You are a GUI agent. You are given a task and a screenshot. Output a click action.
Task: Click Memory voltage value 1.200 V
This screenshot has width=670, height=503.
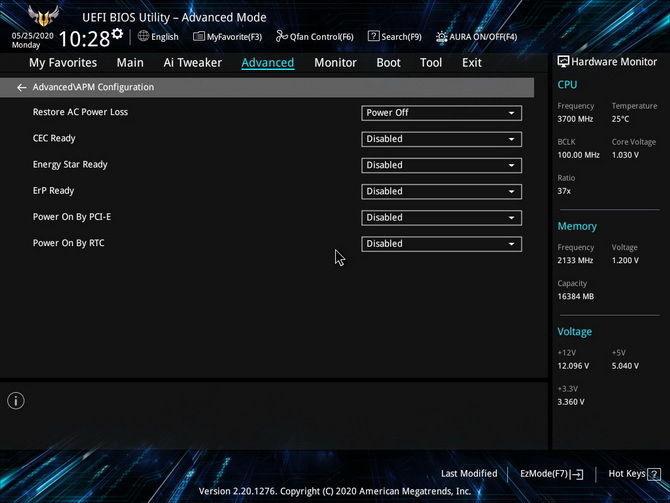(x=625, y=260)
